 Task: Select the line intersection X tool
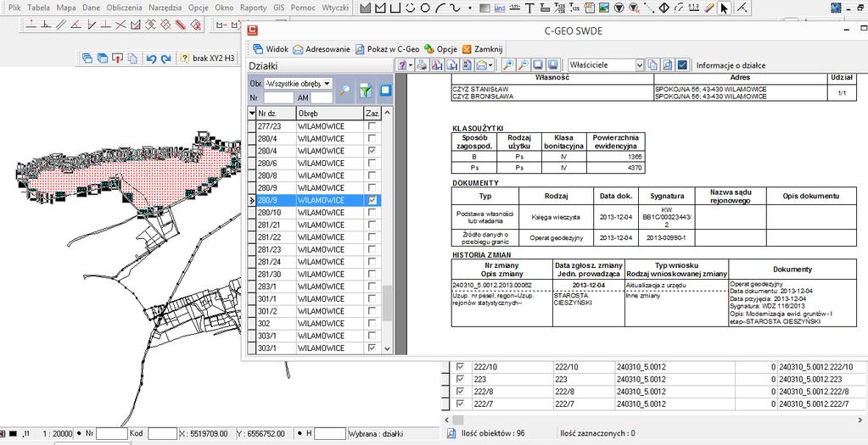click(122, 25)
